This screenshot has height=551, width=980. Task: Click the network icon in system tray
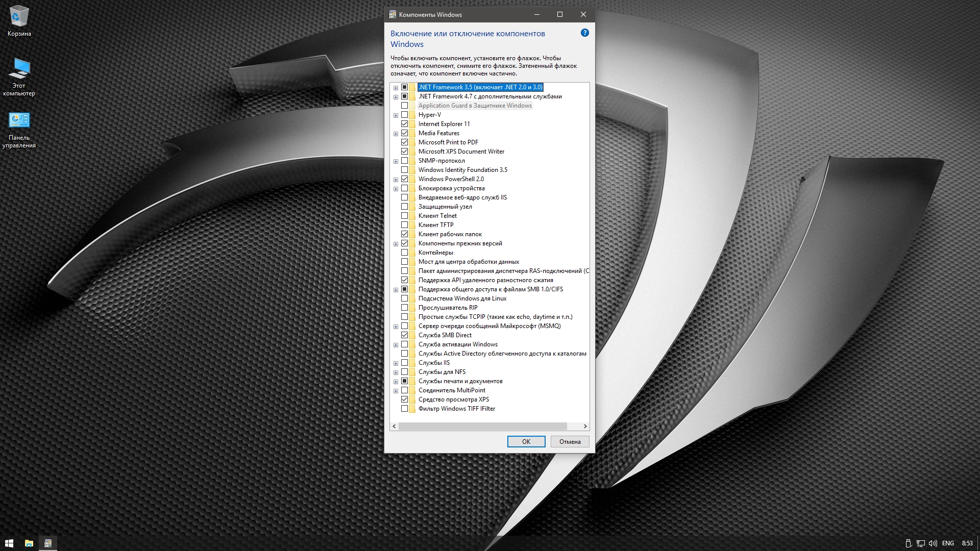[920, 543]
